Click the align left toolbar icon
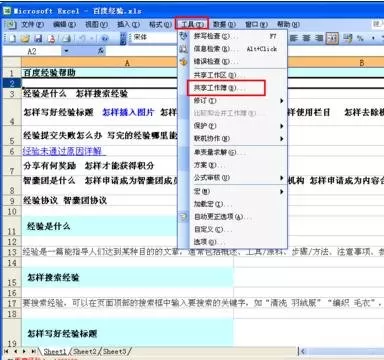The height and width of the screenshot is (360, 384). coord(294,38)
